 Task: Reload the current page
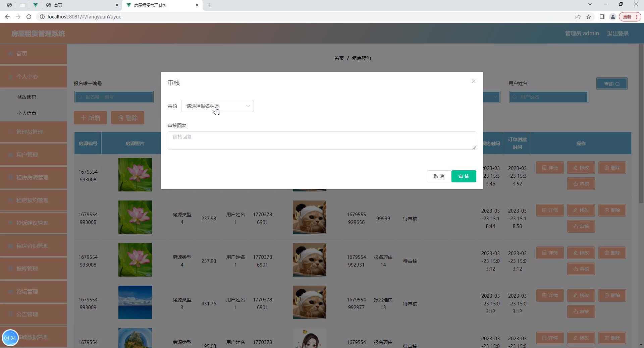[29, 17]
